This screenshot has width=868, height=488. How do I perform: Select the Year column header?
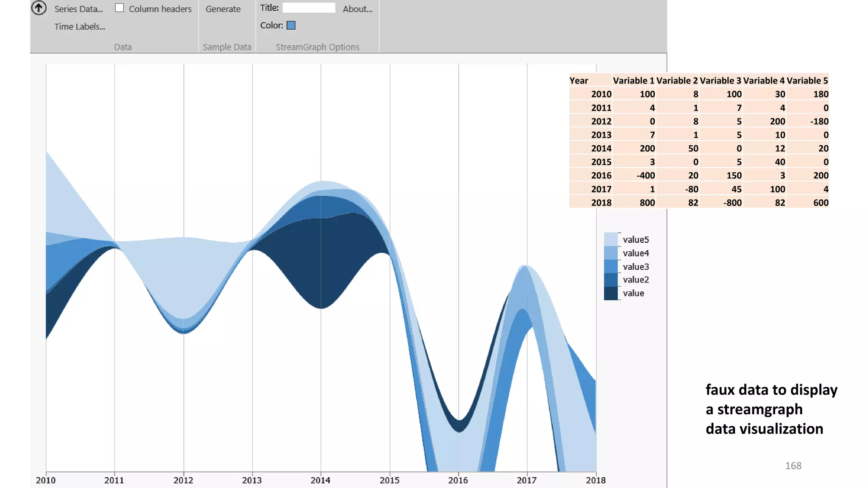(x=579, y=80)
